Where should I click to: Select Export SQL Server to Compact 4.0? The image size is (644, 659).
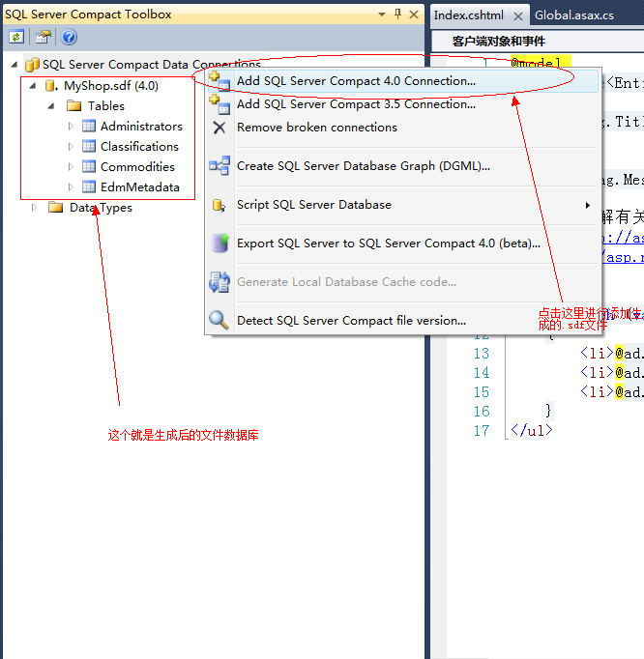click(403, 243)
